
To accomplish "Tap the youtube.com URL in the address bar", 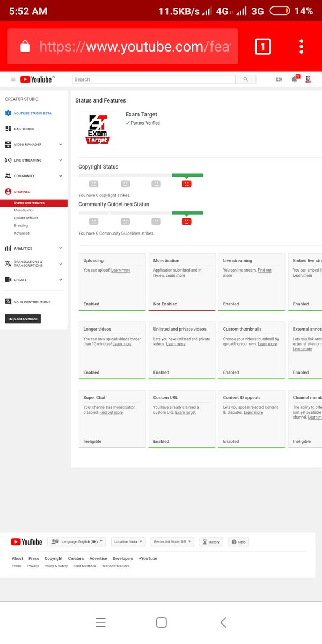I will click(134, 47).
